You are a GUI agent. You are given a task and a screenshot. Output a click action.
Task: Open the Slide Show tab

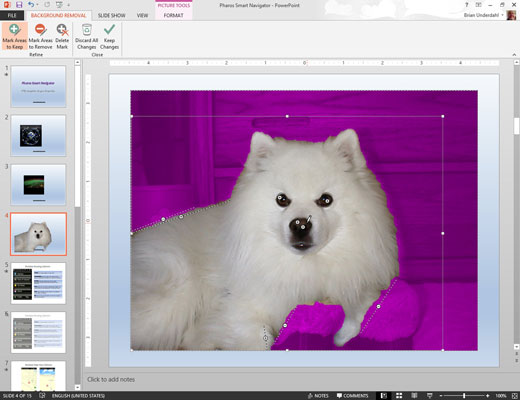tap(112, 15)
